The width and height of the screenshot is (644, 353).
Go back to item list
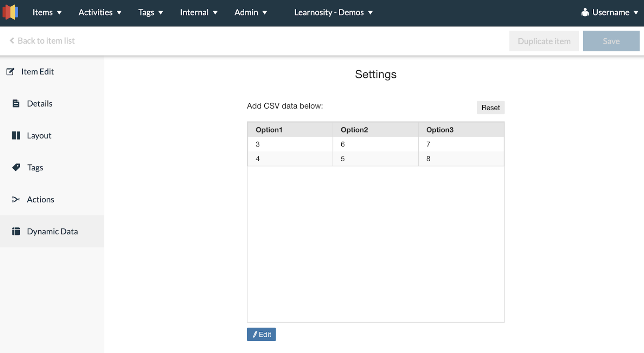[42, 41]
